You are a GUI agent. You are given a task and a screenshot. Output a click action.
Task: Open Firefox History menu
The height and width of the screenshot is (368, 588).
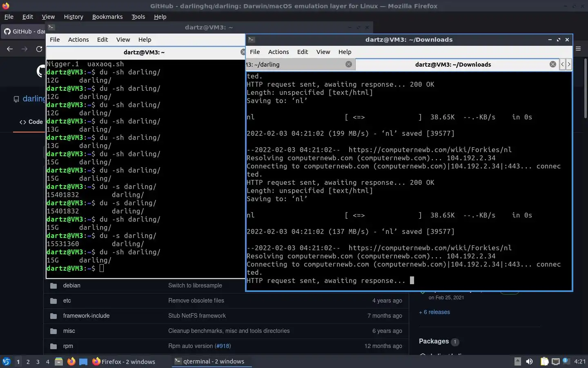click(x=73, y=17)
